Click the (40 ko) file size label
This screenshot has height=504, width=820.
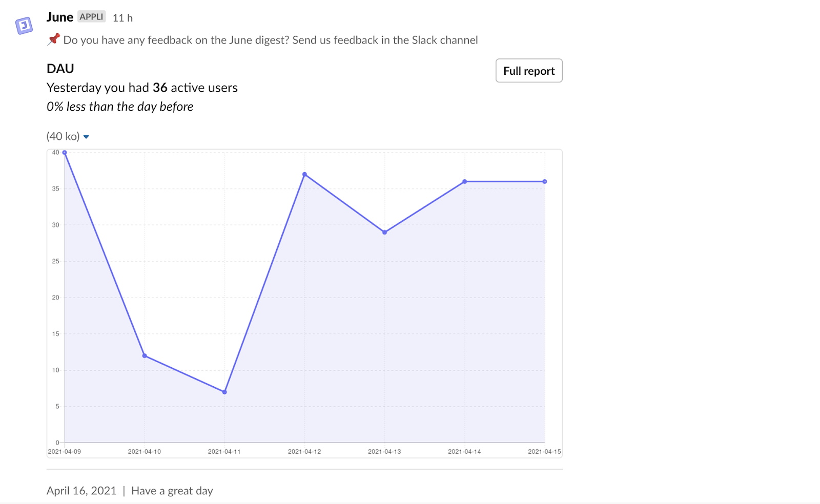[x=63, y=136]
